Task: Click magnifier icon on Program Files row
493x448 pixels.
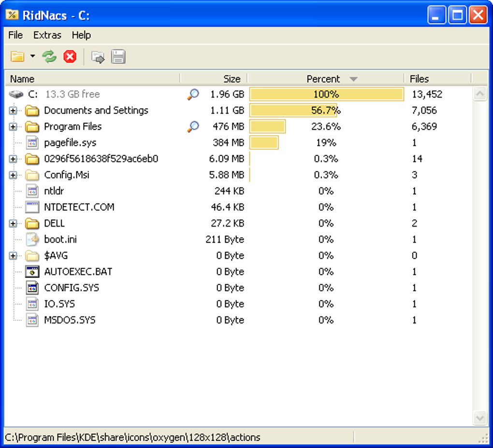Action: coord(193,127)
